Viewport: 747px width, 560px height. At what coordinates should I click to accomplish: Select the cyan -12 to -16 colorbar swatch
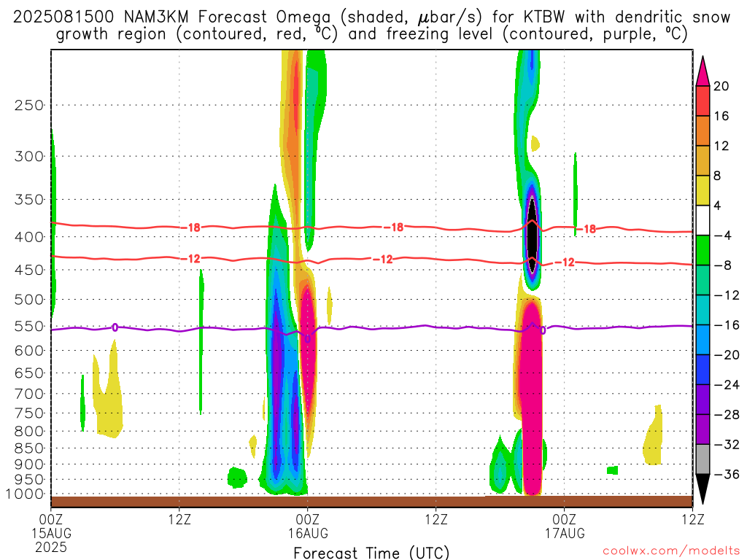(x=703, y=310)
